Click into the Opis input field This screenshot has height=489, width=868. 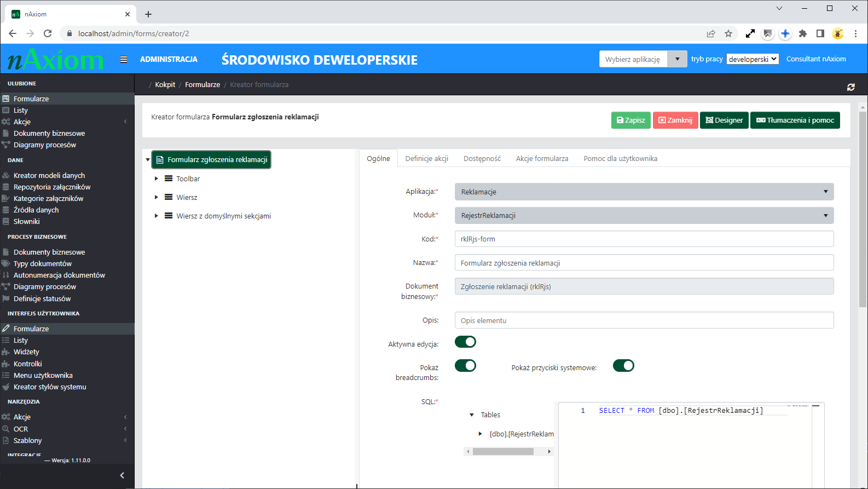coord(644,320)
